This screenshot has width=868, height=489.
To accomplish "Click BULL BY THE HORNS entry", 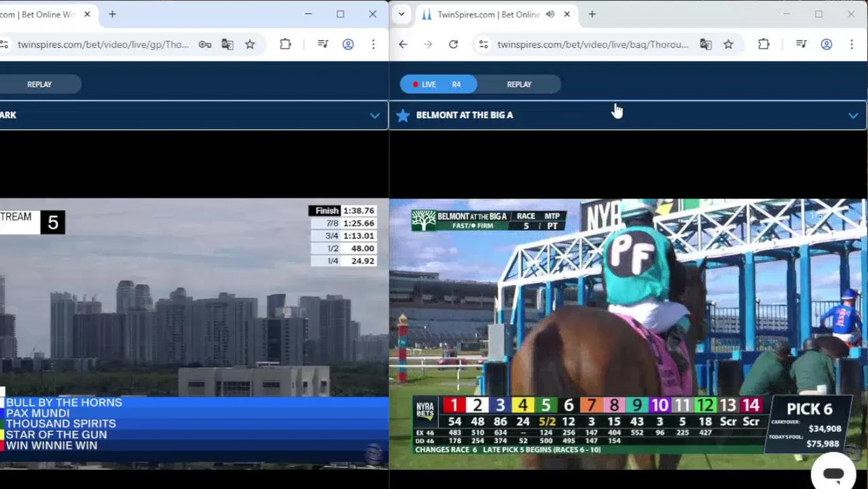I will click(x=64, y=403).
